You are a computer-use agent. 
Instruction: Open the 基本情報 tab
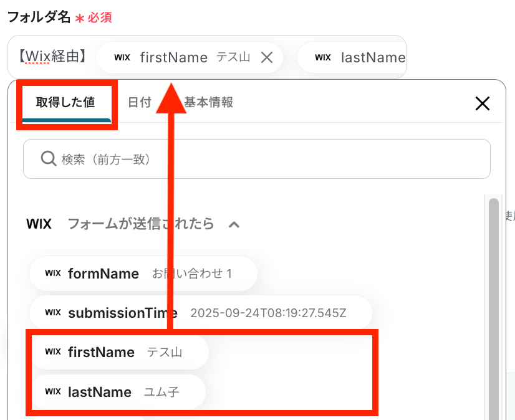(209, 102)
